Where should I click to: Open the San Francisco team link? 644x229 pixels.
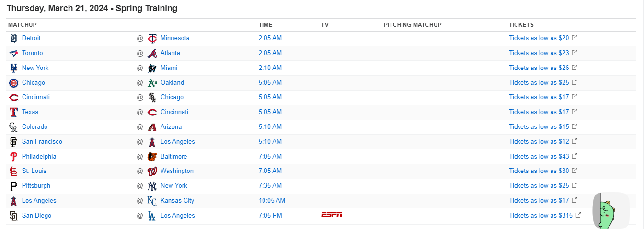point(42,141)
